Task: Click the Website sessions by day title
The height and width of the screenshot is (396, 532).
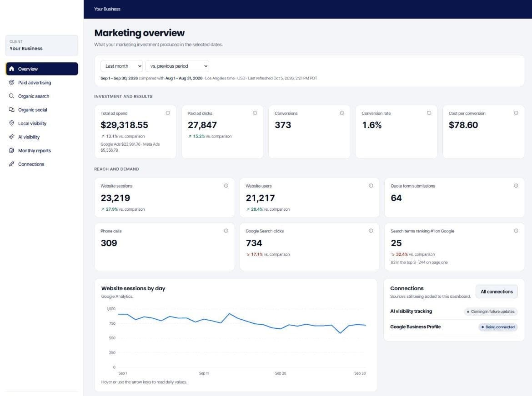Action: click(x=133, y=288)
